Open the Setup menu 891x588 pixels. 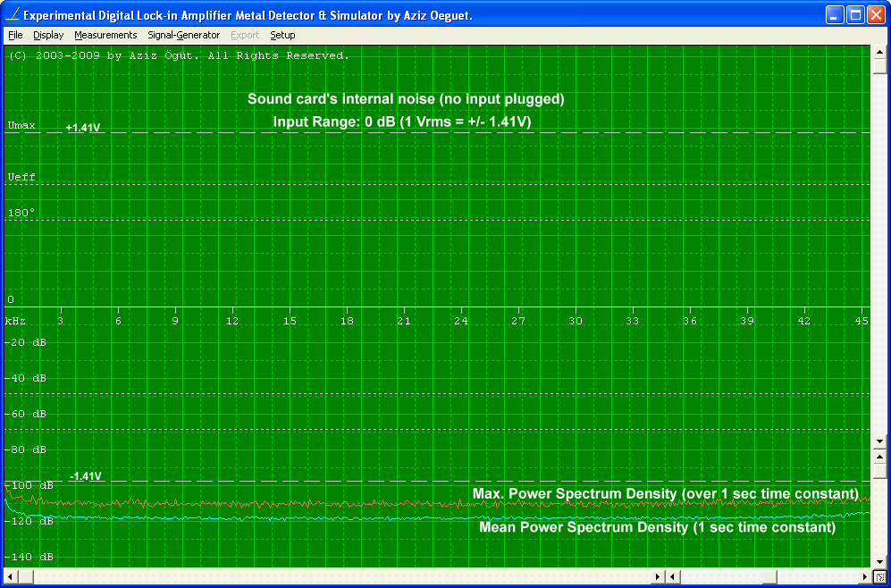(x=282, y=35)
